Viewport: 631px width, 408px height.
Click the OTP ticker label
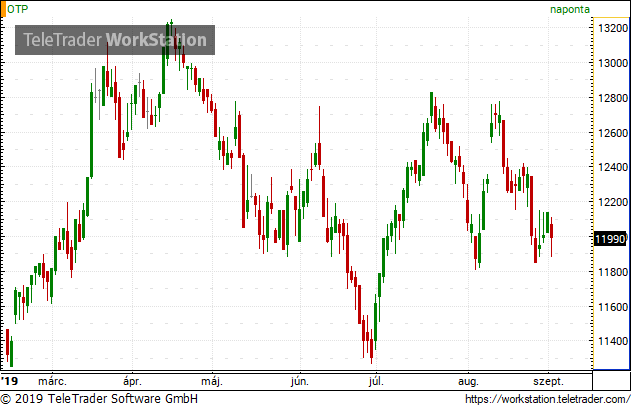point(18,9)
